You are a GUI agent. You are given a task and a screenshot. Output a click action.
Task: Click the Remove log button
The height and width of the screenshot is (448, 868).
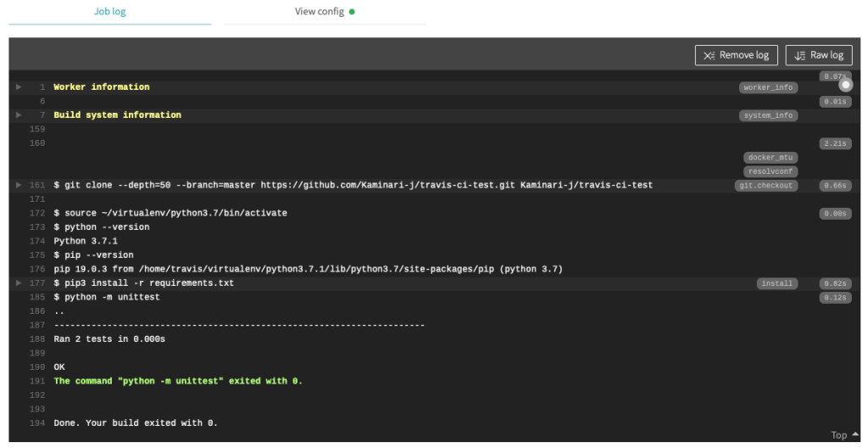pyautogui.click(x=737, y=55)
